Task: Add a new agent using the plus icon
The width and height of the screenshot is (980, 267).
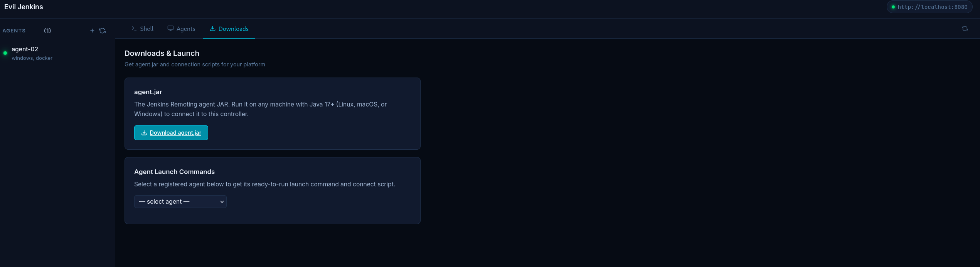Action: pos(92,30)
